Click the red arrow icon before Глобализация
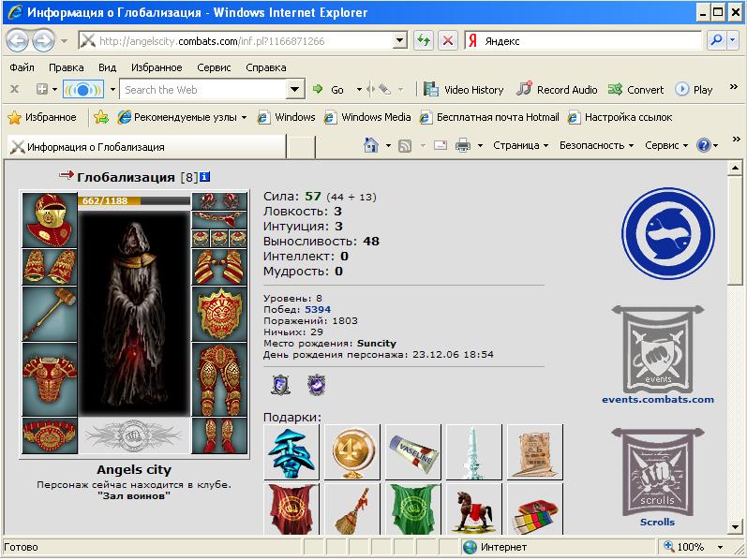The image size is (747, 560). click(67, 175)
